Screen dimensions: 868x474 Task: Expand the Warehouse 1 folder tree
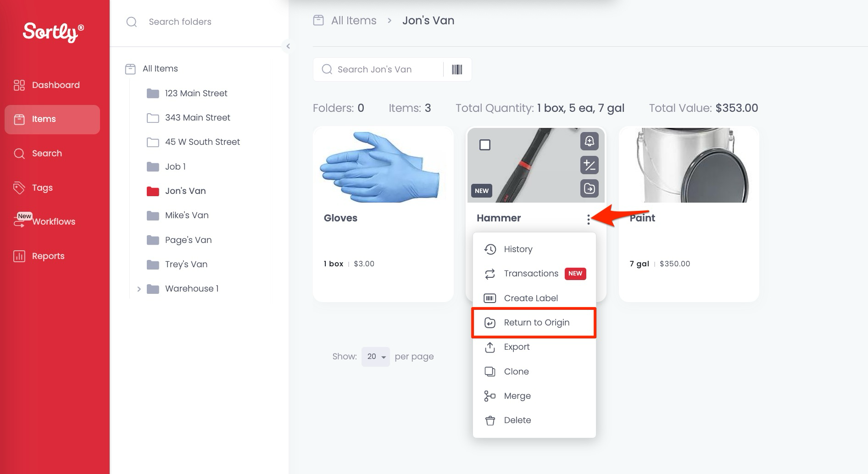(x=139, y=289)
